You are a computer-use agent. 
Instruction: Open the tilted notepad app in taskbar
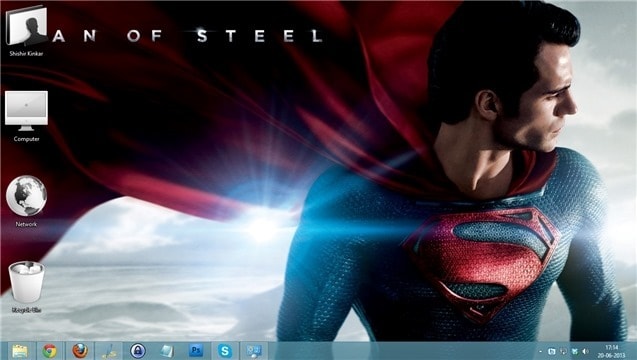pyautogui.click(x=167, y=351)
